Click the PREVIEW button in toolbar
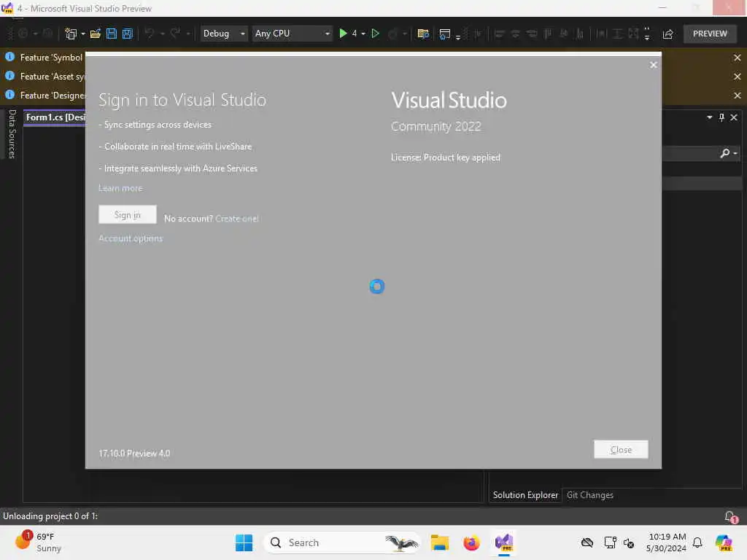Viewport: 747px width, 560px height. click(710, 34)
